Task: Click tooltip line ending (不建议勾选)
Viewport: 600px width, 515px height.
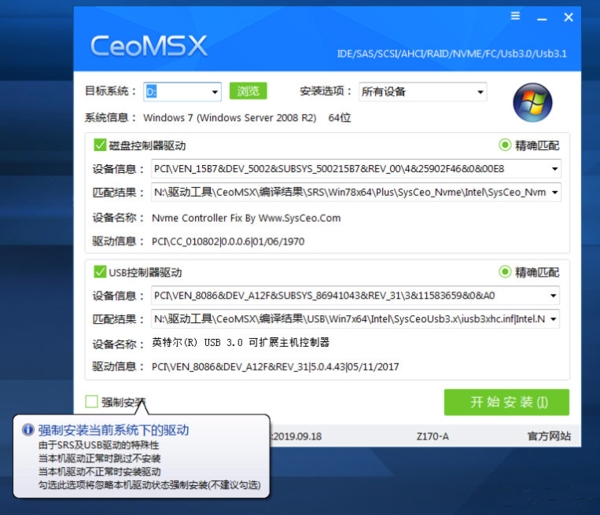Action: pos(149,485)
